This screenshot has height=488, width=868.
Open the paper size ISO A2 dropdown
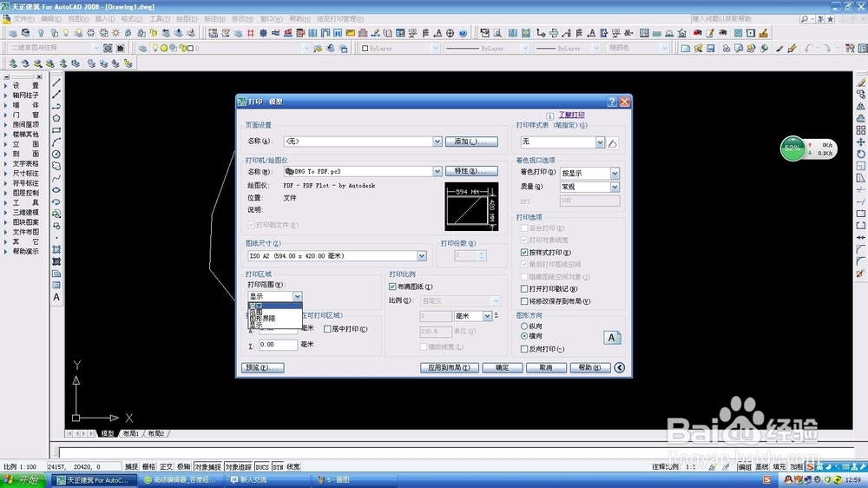(x=422, y=256)
